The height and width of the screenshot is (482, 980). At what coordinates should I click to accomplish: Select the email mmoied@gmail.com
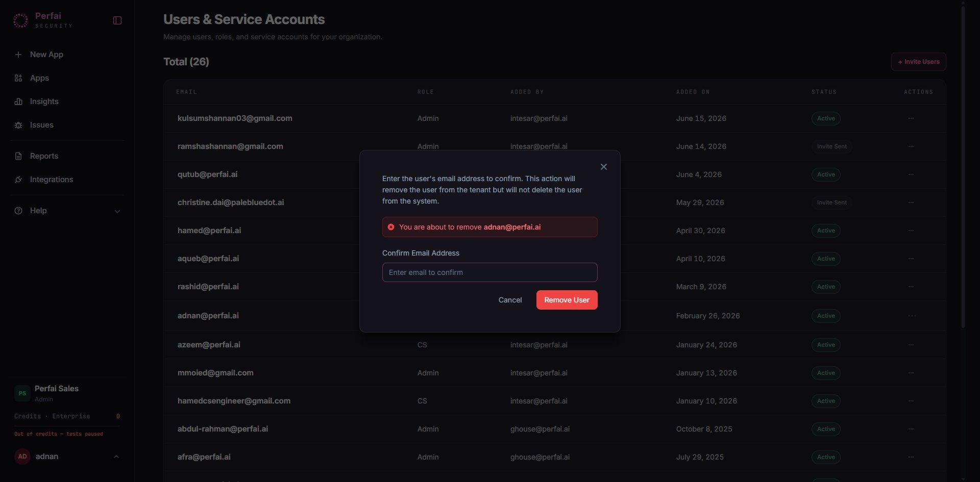[215, 373]
